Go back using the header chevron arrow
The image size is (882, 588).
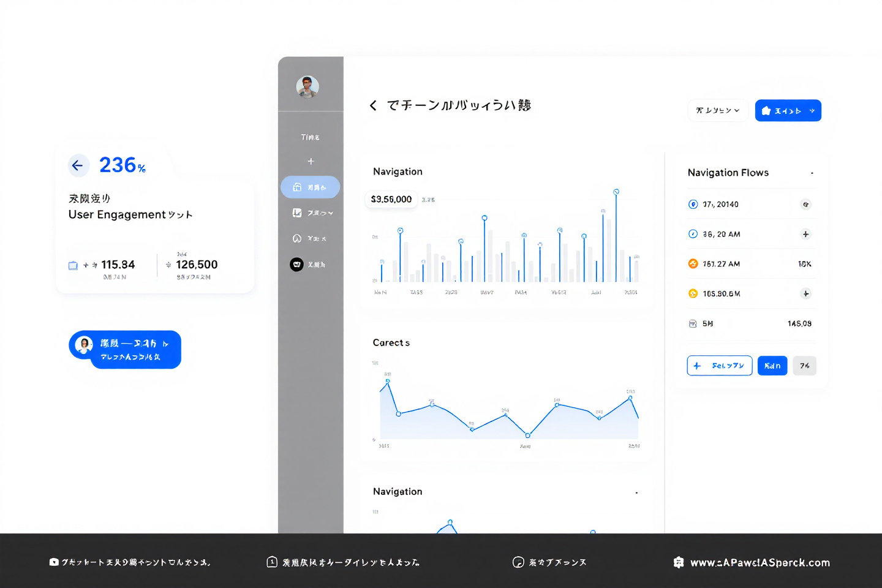click(373, 105)
